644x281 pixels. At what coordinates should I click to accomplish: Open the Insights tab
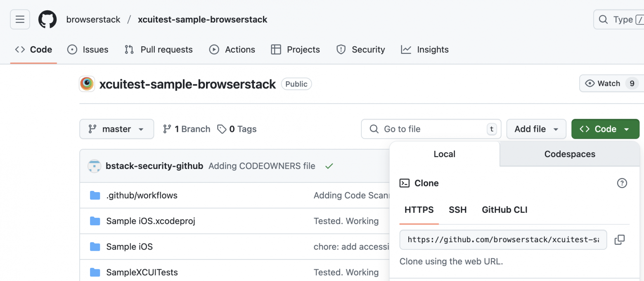pyautogui.click(x=425, y=50)
